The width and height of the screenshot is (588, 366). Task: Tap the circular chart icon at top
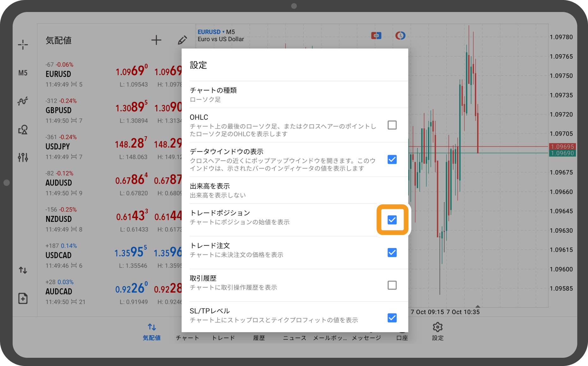click(x=400, y=35)
